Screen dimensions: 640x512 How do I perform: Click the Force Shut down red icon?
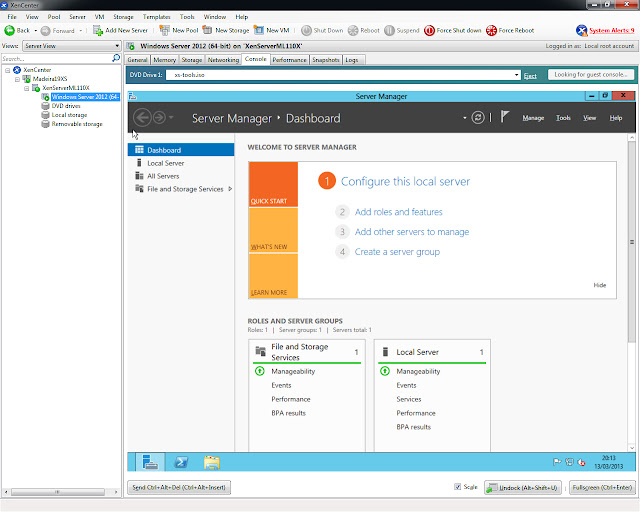click(429, 30)
